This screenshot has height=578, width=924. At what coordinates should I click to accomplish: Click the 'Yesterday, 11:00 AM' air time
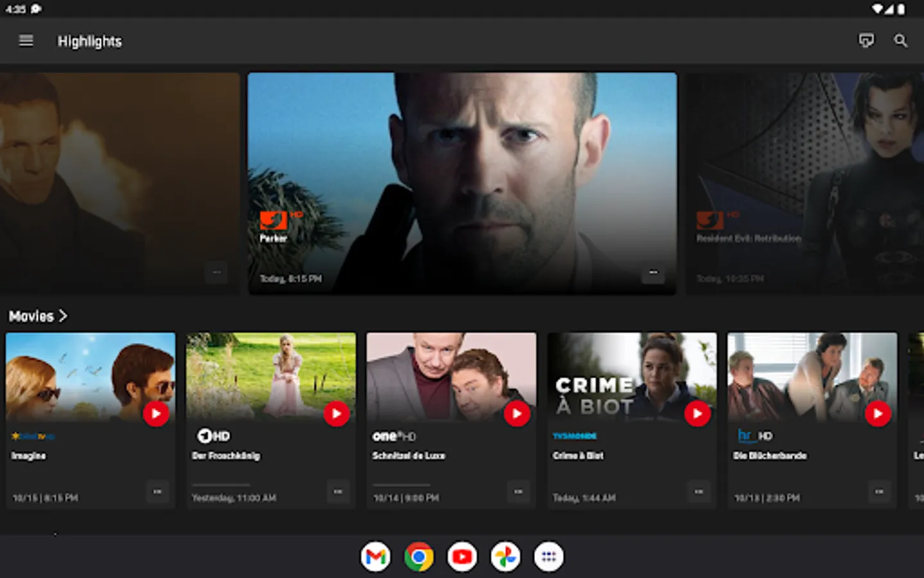click(x=234, y=498)
